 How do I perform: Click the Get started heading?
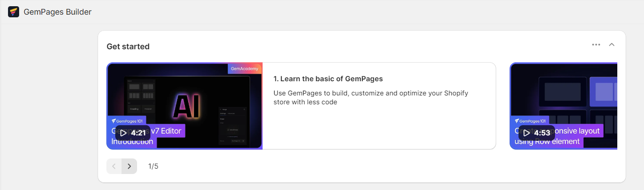tap(128, 47)
